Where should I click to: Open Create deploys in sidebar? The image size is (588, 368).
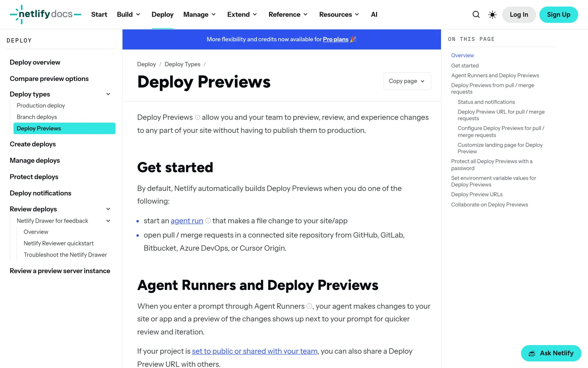[33, 144]
